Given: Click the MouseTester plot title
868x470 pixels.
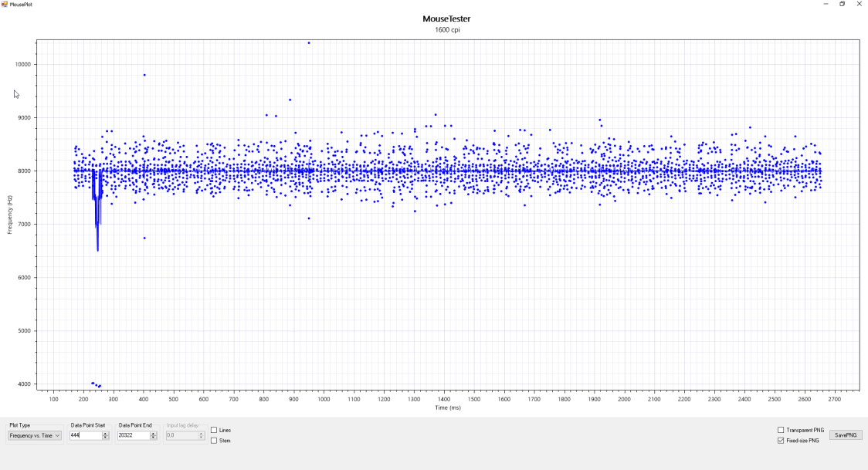Looking at the screenshot, I should tap(446, 19).
